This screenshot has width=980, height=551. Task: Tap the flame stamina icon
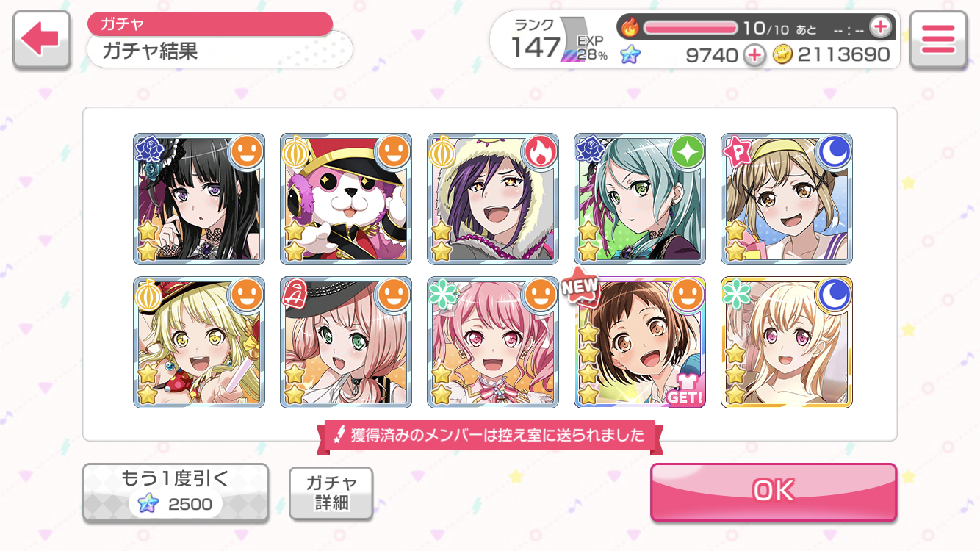point(630,28)
